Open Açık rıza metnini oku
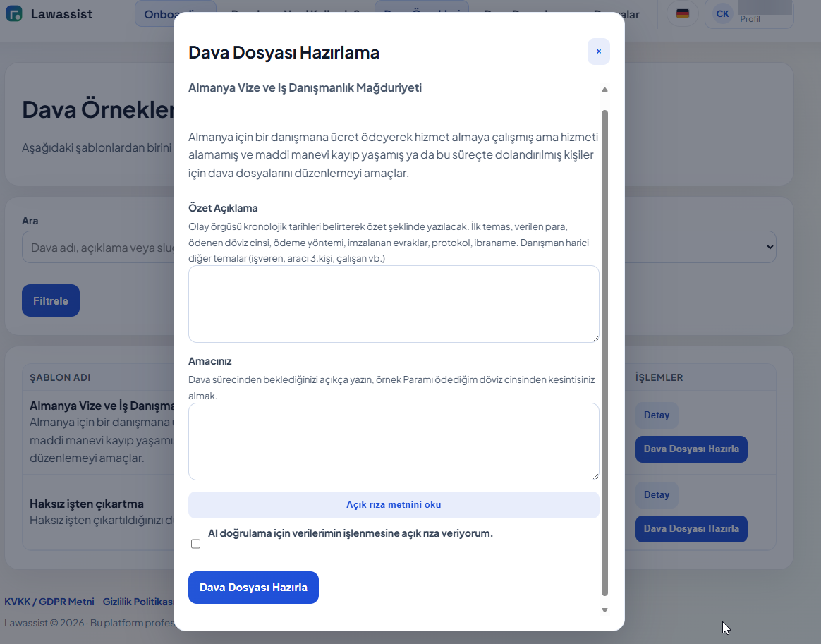 394,505
